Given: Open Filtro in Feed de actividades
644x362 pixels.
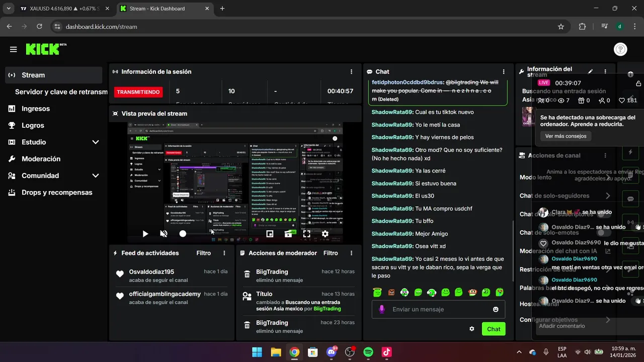Looking at the screenshot, I should pyautogui.click(x=203, y=253).
